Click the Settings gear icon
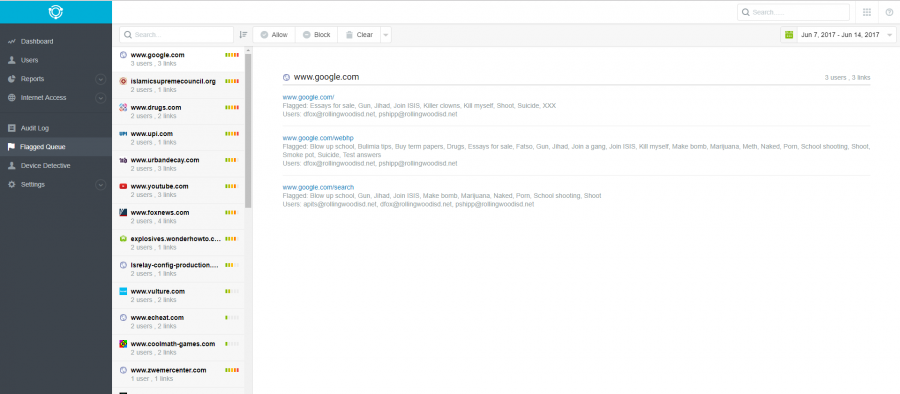This screenshot has width=900, height=394. point(11,184)
